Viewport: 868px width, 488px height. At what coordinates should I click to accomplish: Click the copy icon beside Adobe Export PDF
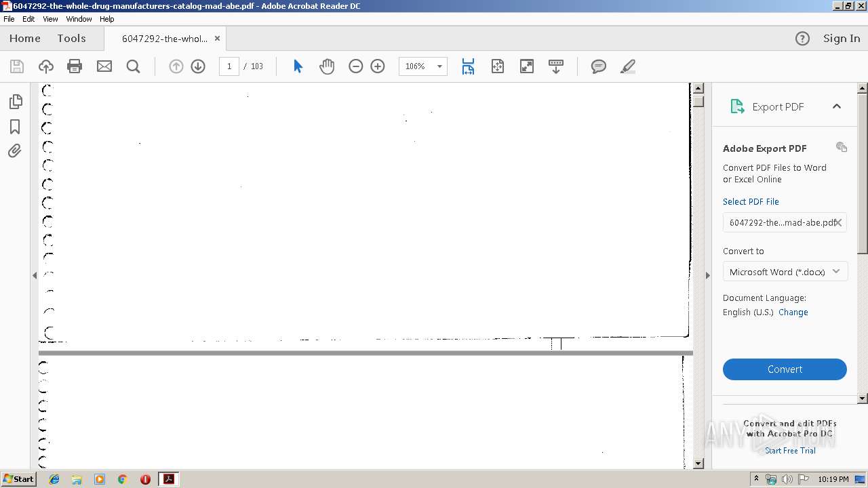842,147
